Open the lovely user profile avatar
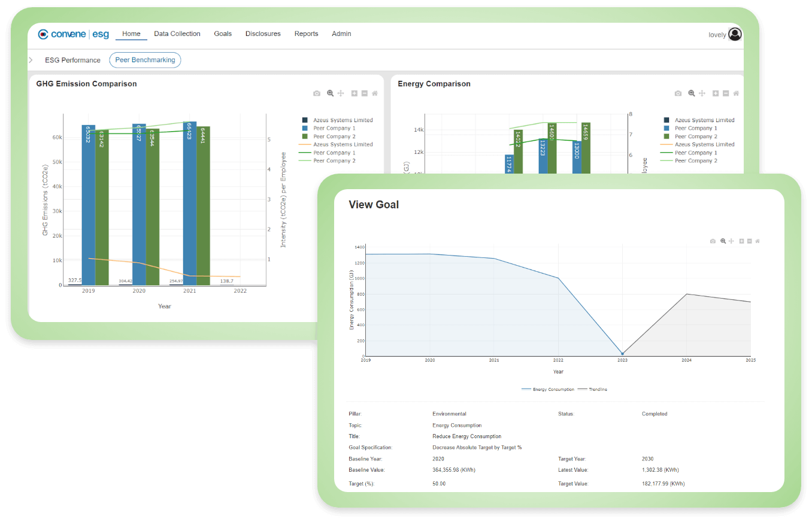 (x=734, y=34)
